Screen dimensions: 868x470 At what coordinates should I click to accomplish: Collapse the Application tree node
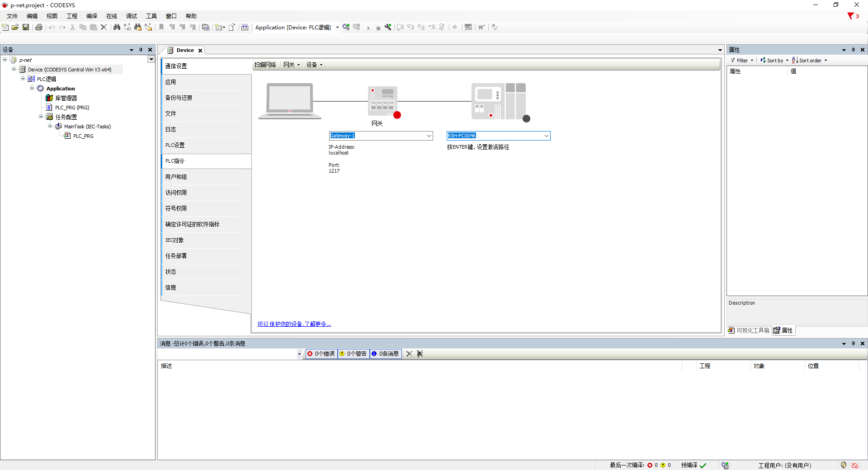tap(32, 88)
